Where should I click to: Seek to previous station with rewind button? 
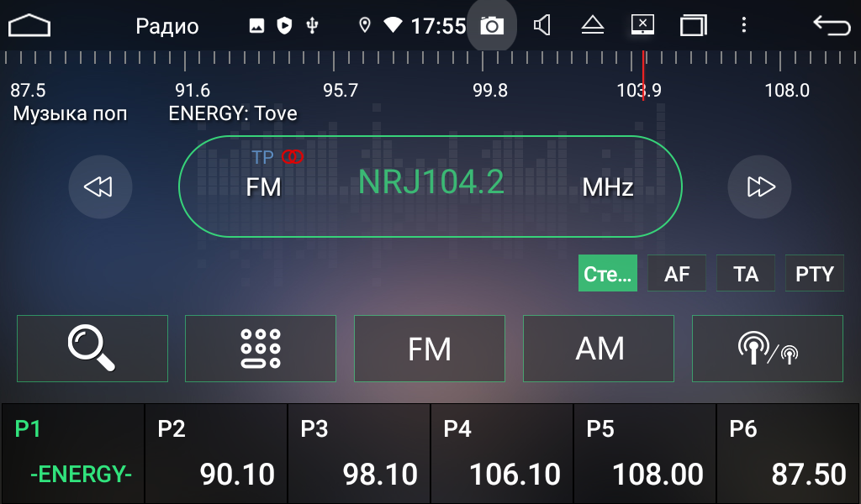[100, 187]
